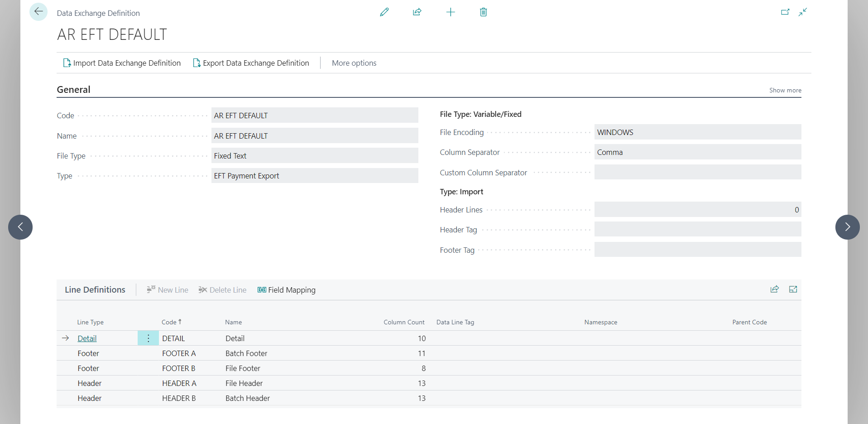Go to previous record chevron
868x424 pixels.
[x=20, y=227]
